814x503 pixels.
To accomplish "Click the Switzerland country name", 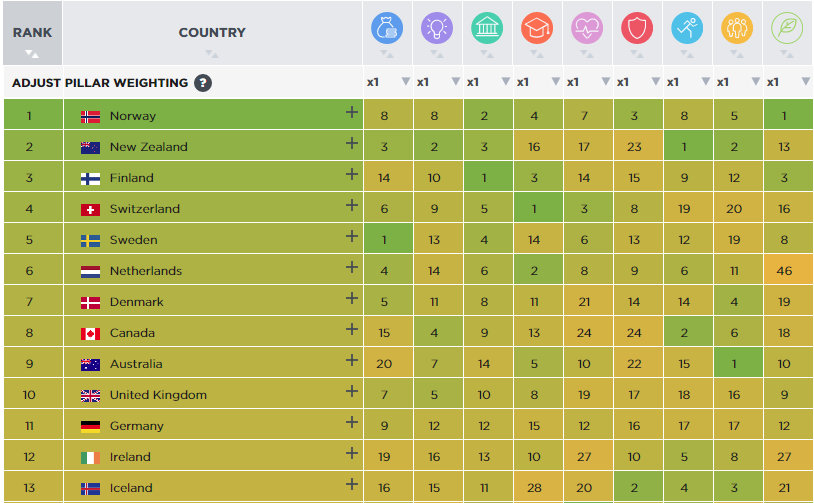I will click(x=145, y=209).
